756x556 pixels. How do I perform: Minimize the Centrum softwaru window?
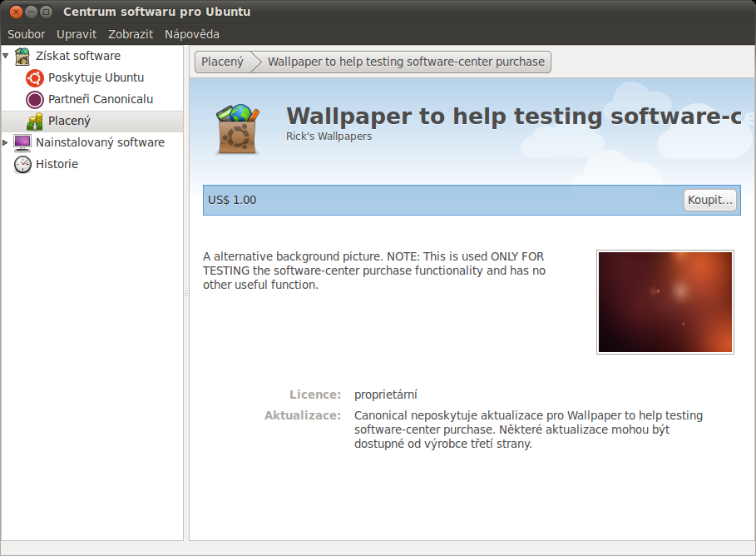(x=31, y=12)
